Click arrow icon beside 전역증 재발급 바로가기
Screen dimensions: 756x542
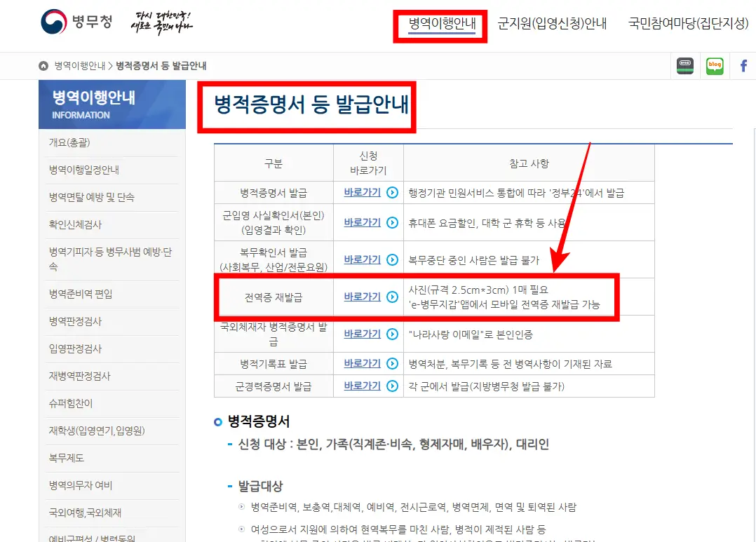coord(391,296)
